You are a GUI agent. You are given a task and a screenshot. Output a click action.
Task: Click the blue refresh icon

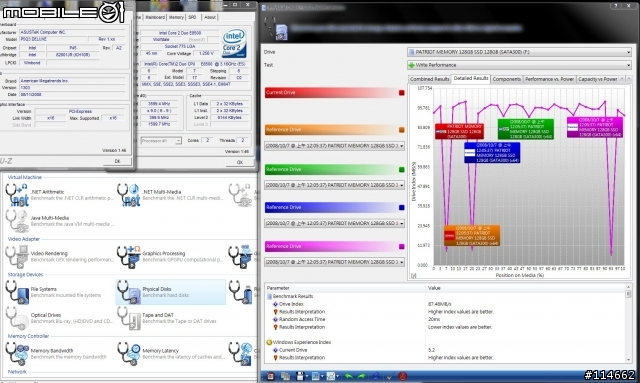point(376,376)
